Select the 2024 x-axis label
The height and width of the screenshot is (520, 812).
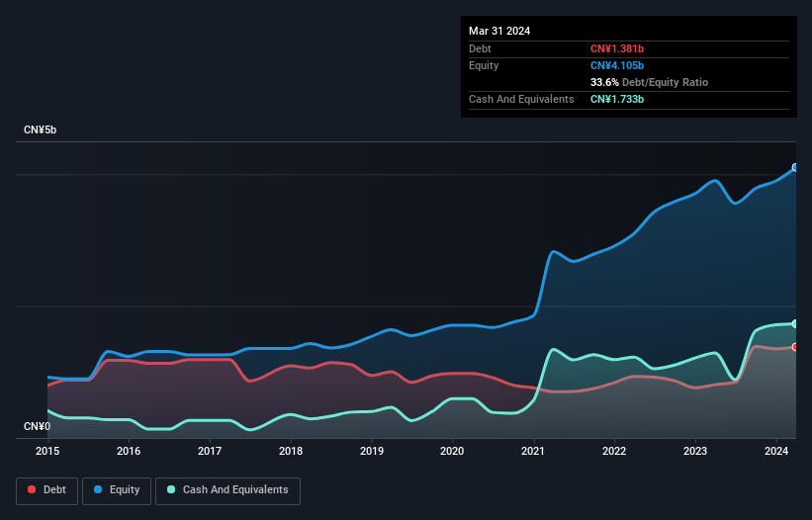click(x=776, y=451)
